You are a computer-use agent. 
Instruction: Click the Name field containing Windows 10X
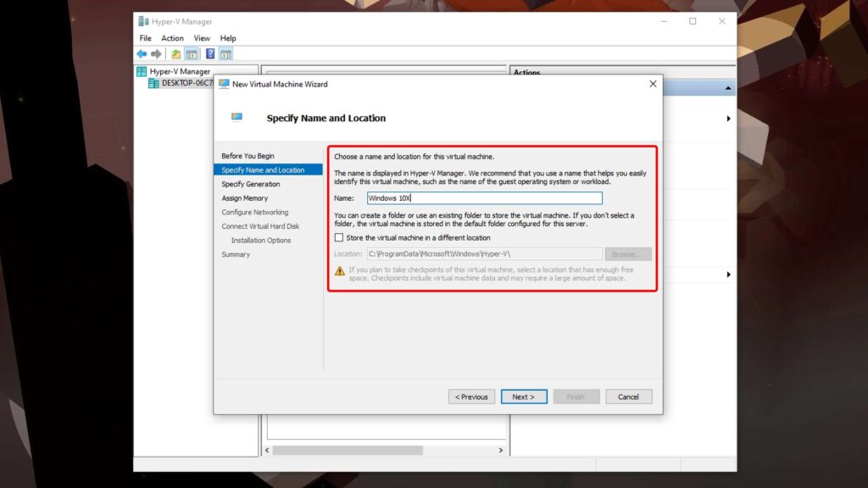click(x=484, y=198)
